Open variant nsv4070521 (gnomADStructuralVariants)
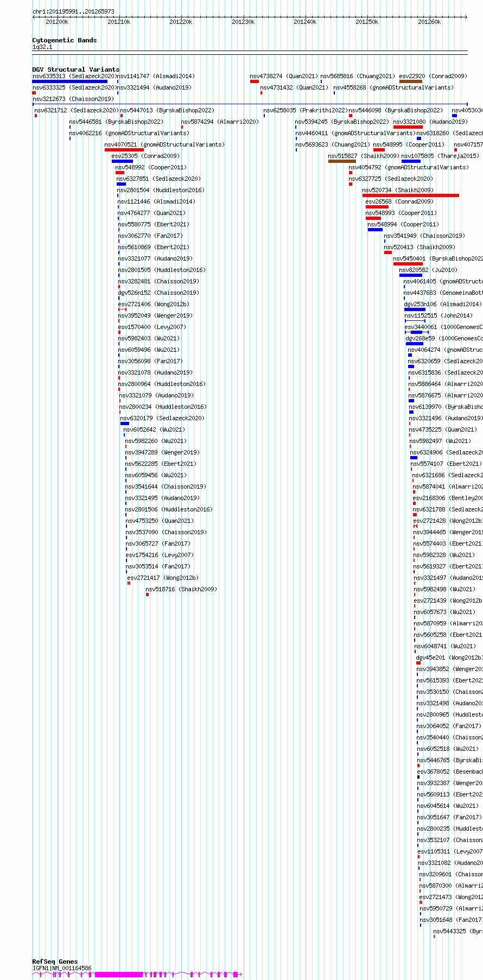The width and height of the screenshot is (483, 980). [x=164, y=144]
